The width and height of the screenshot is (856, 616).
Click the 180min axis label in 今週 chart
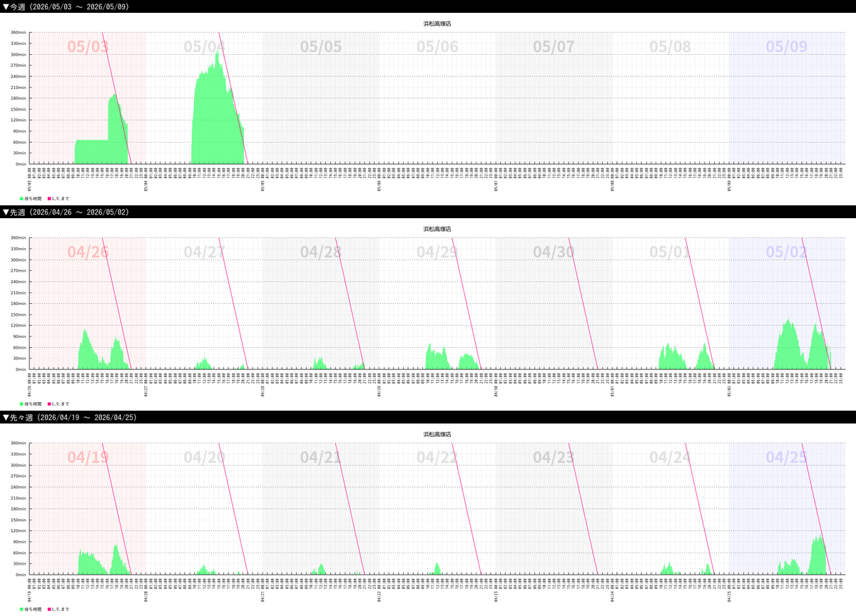point(19,98)
